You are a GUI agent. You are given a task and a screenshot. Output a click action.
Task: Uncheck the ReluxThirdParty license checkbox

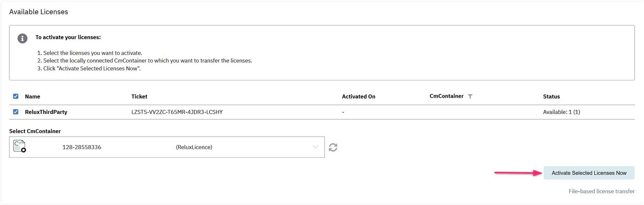click(16, 112)
